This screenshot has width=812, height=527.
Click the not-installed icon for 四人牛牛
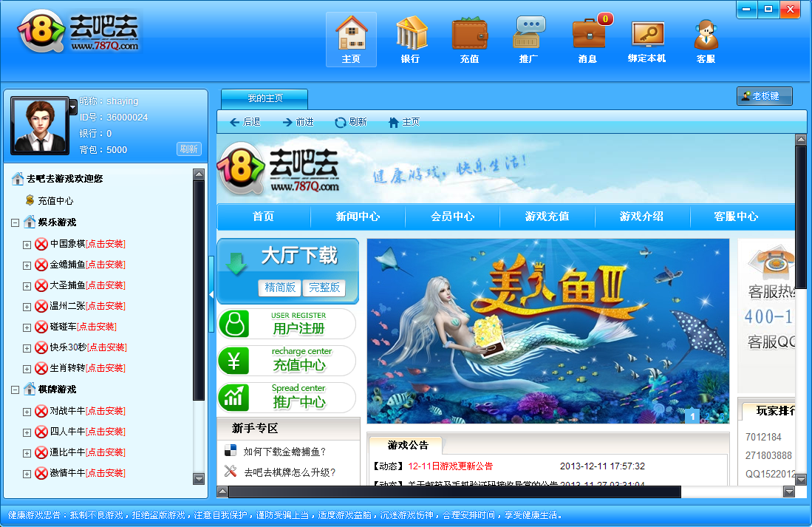41,432
